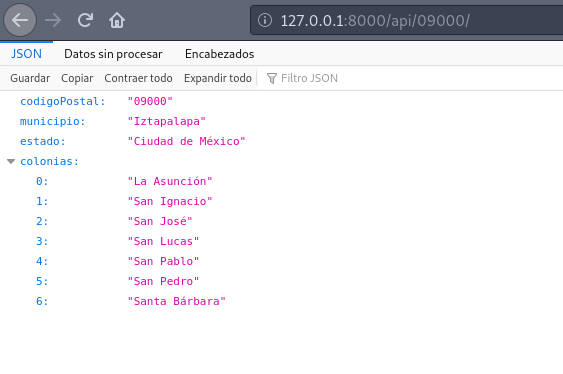Select array index 3 in colonias

coord(42,242)
